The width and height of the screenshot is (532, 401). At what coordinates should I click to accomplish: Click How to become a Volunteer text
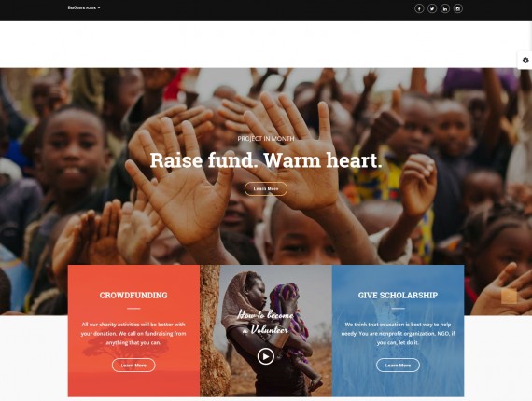click(x=266, y=322)
